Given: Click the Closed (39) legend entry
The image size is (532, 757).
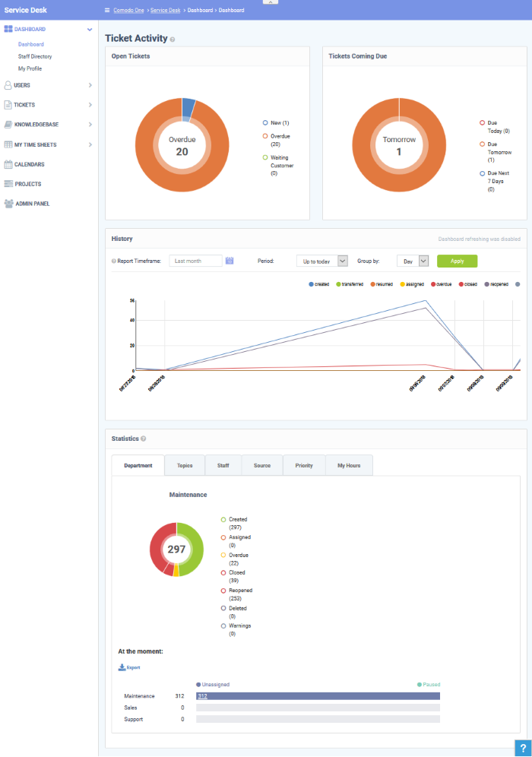Looking at the screenshot, I should point(233,576).
